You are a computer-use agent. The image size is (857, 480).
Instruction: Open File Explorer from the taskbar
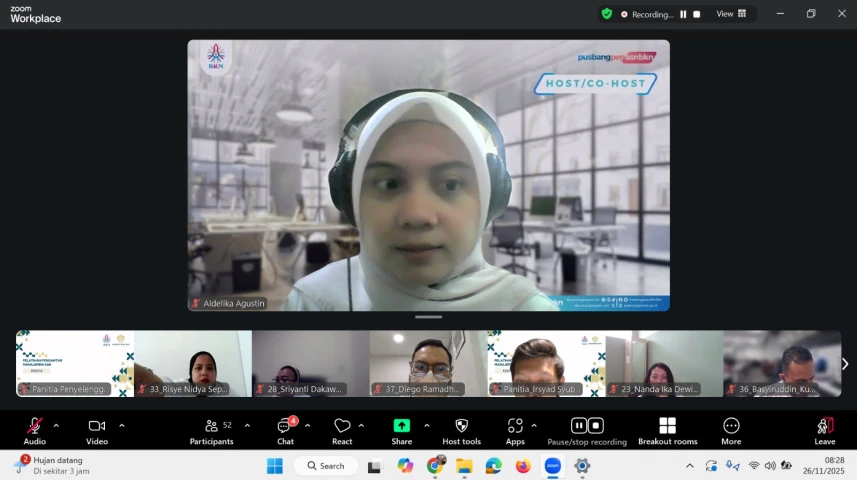tap(464, 466)
